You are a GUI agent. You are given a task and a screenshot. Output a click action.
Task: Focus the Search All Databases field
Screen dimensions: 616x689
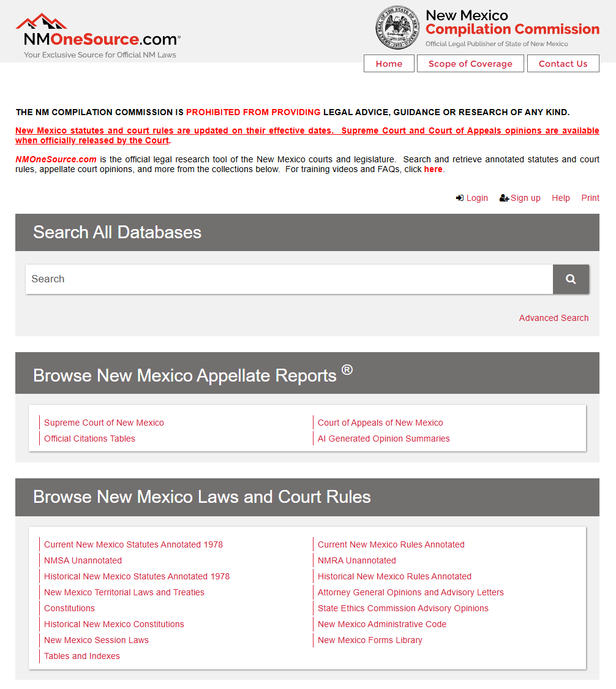(289, 279)
